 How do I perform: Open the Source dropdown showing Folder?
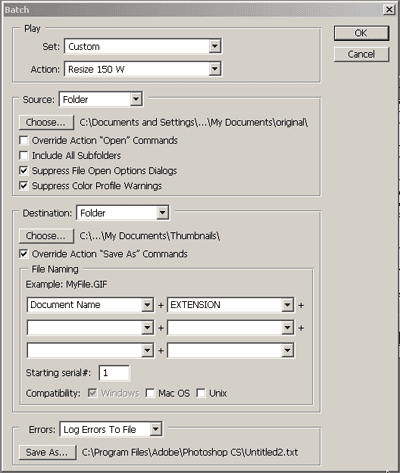(101, 99)
